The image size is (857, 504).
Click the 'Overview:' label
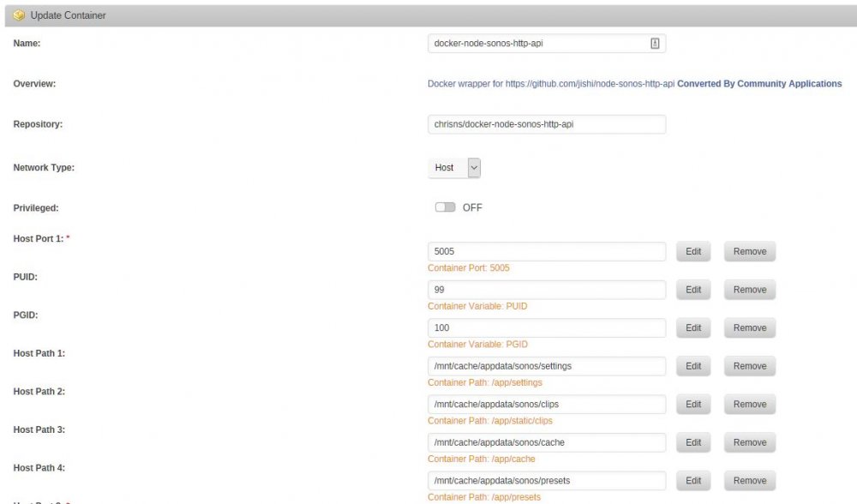pos(34,84)
